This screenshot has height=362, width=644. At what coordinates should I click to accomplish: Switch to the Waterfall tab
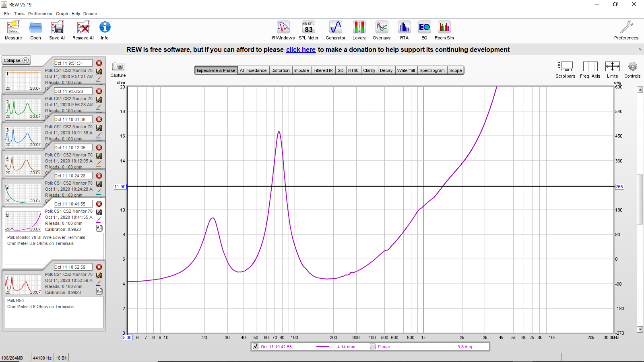[406, 70]
